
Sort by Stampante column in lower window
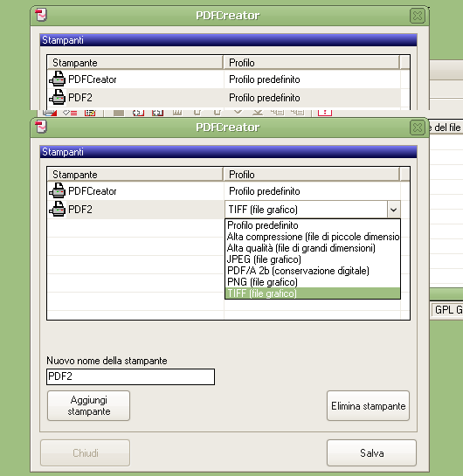135,175
